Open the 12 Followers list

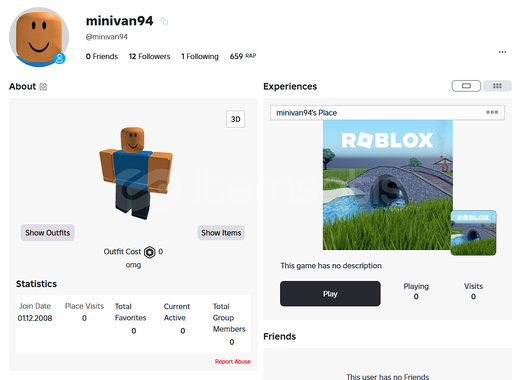click(150, 56)
